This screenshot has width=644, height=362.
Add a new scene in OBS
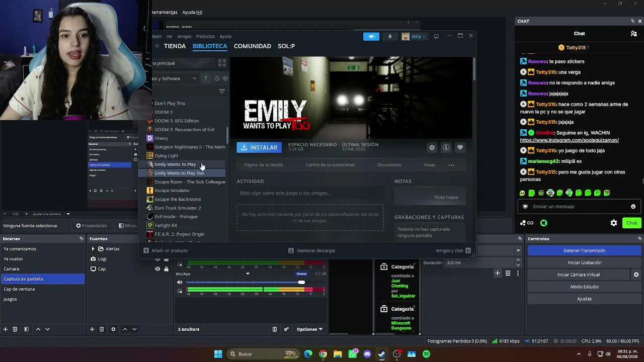coord(6,329)
